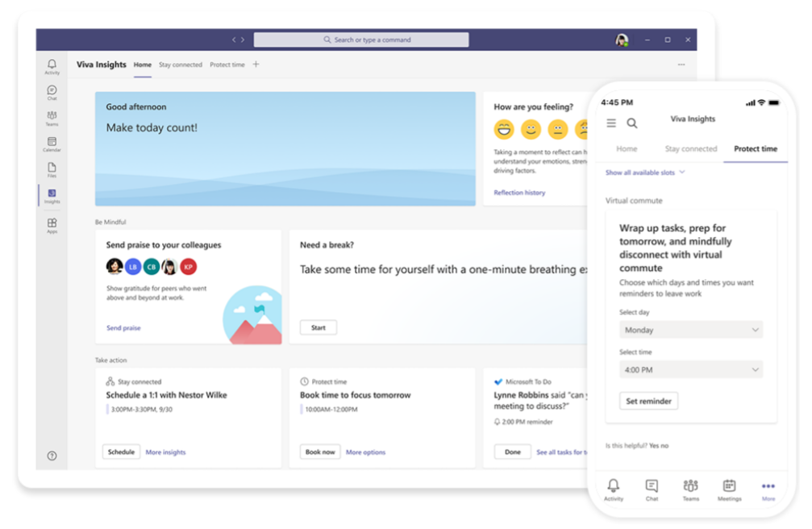Click the 3:00PM-3:30PM, 9/30 time slot
The height and width of the screenshot is (529, 812).
(x=141, y=410)
